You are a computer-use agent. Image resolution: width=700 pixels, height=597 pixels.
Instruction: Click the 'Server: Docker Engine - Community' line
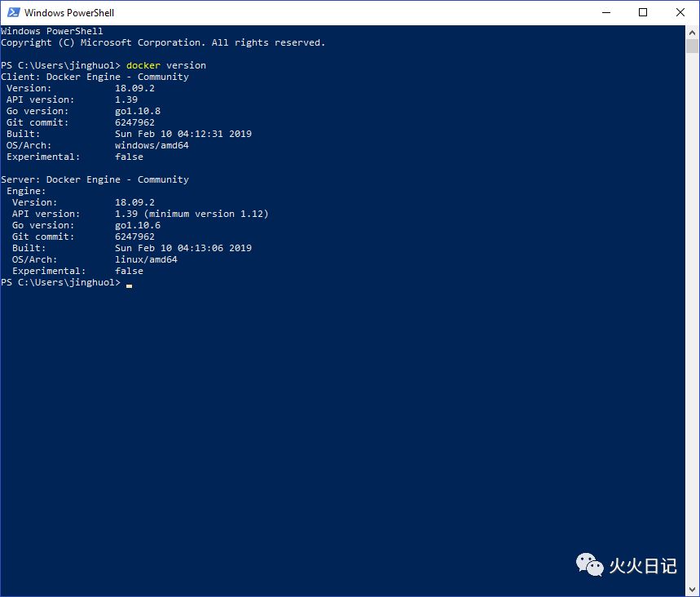pyautogui.click(x=95, y=179)
